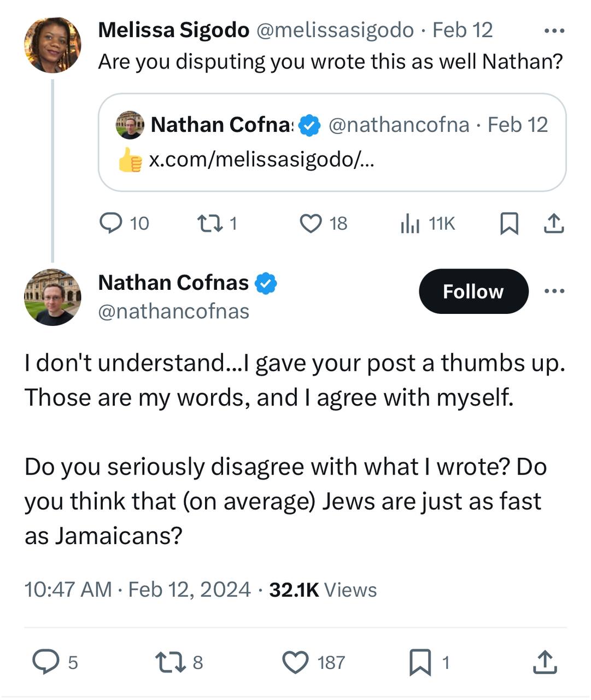Share Melissa Sigodo's post

pyautogui.click(x=554, y=223)
